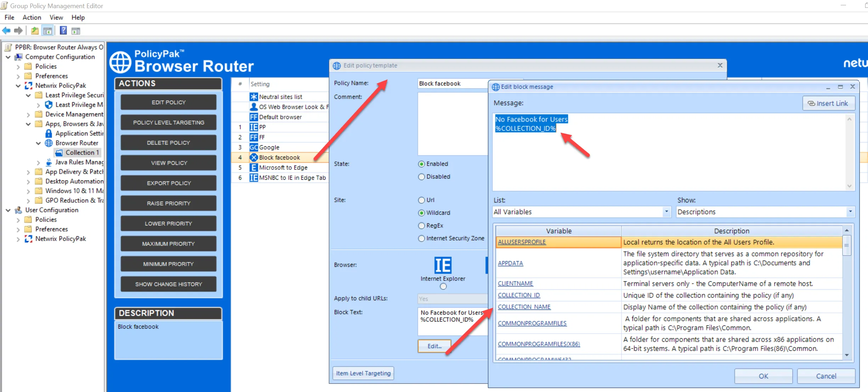Viewport: 868px width, 392px height.
Task: Choose the RegEx site option
Action: tap(421, 225)
